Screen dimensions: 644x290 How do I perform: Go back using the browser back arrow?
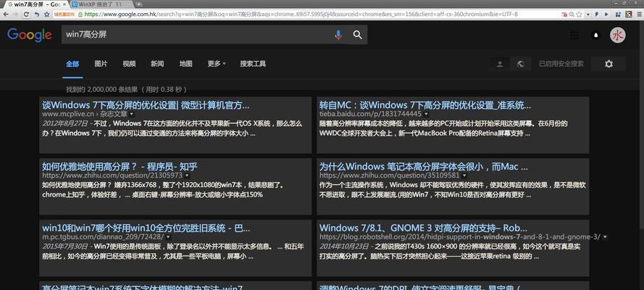click(5, 14)
